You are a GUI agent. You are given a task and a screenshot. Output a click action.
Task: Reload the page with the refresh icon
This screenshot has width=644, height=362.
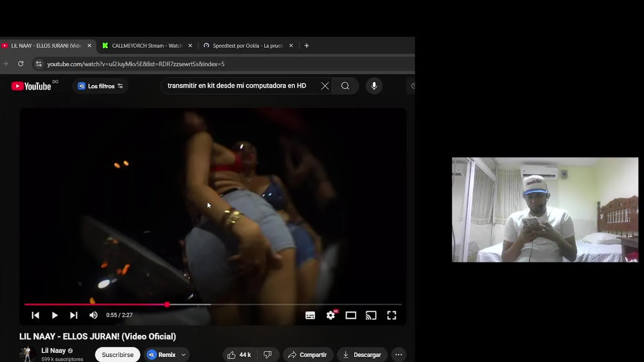click(x=21, y=64)
